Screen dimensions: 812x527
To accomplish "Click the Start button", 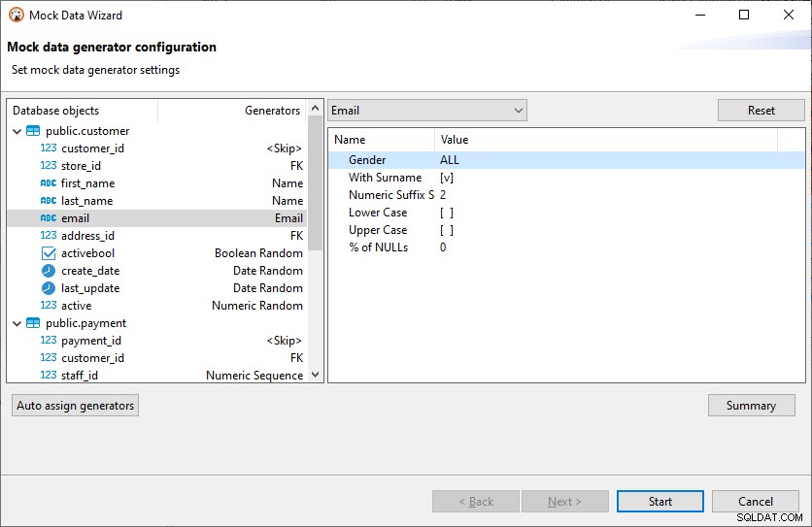I will (660, 501).
